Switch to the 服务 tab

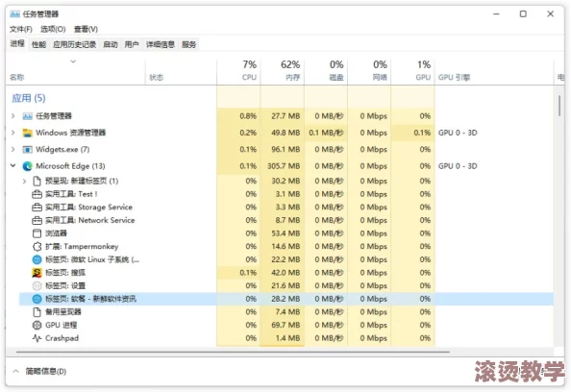[x=188, y=45]
